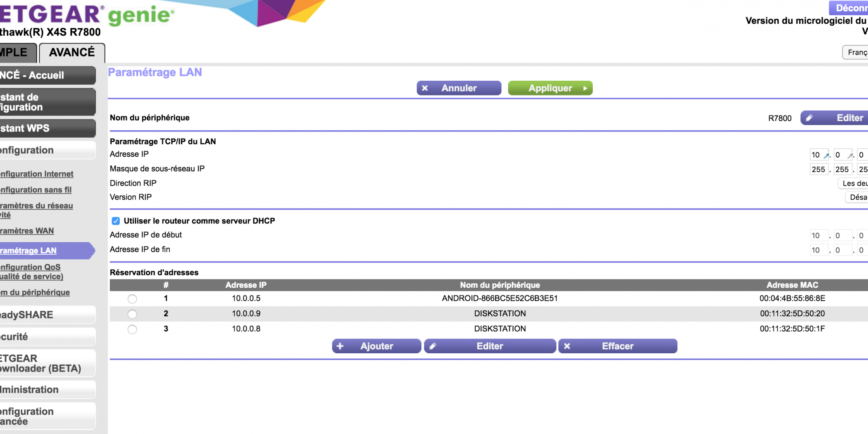The width and height of the screenshot is (868, 434).
Task: Switch to the SIMPLE tab
Action: pos(17,53)
